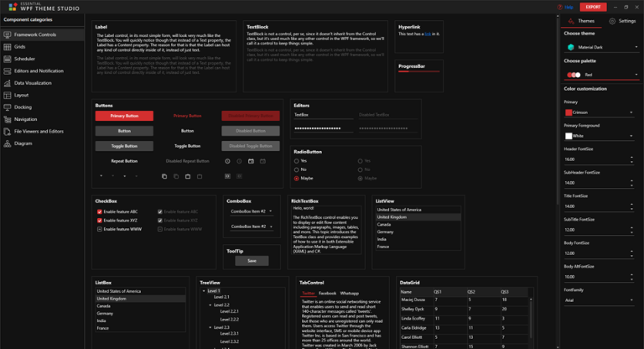The width and height of the screenshot is (644, 349).
Task: Click the Crimson primary color swatch
Action: [x=569, y=112]
